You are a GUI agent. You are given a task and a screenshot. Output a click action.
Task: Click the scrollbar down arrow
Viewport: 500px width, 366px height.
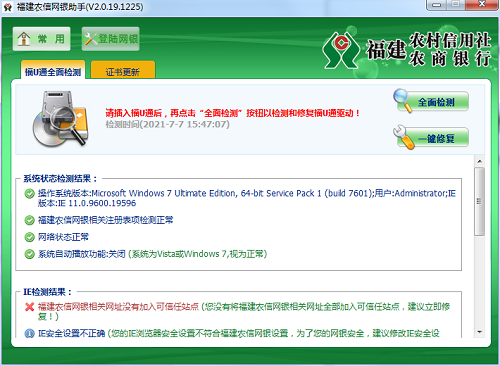click(x=480, y=332)
